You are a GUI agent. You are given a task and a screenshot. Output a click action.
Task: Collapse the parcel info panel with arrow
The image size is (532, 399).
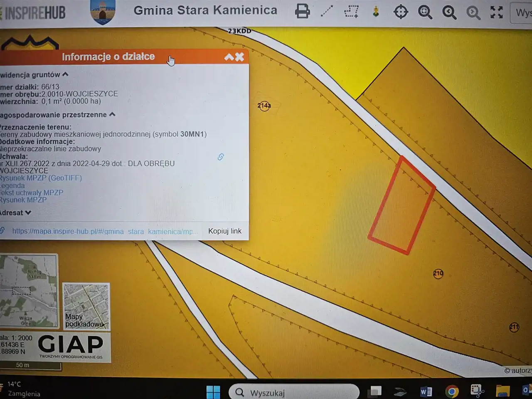point(229,57)
